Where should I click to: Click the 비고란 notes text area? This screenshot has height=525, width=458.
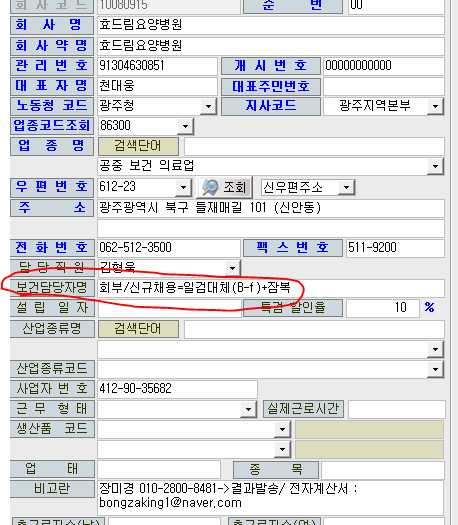[271, 498]
